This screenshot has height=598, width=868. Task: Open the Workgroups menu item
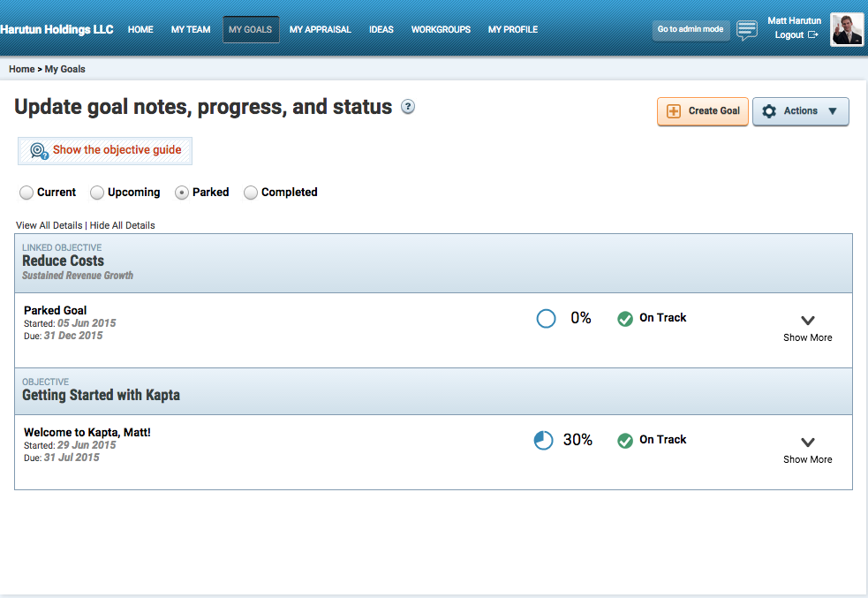pyautogui.click(x=442, y=29)
